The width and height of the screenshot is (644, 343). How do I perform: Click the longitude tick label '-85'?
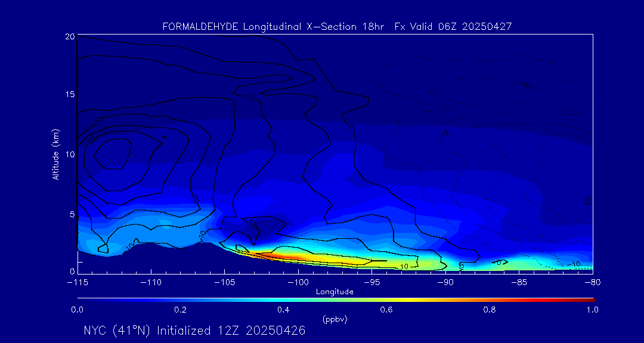519,283
